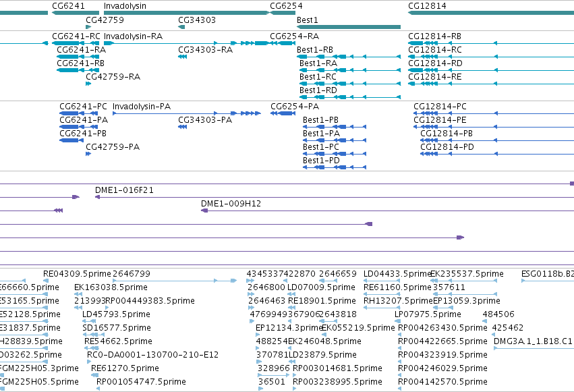The height and width of the screenshot is (392, 574).
Task: Click the RP004142570.5prime EST label
Action: 442,382
